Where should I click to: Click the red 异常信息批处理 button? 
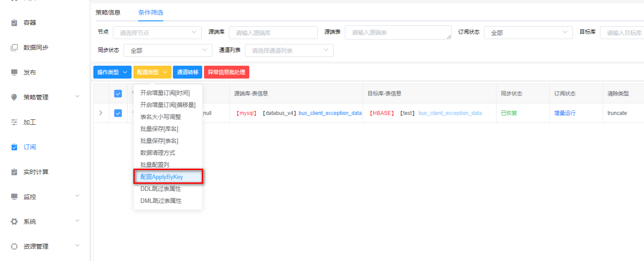click(226, 72)
